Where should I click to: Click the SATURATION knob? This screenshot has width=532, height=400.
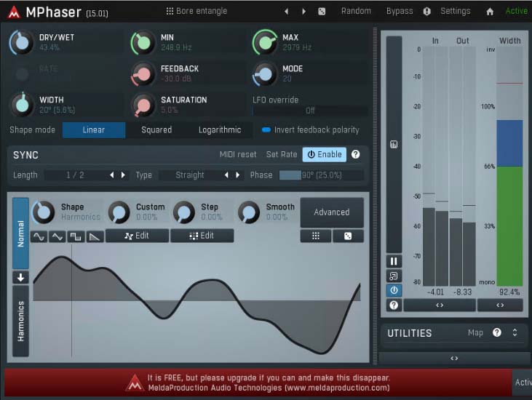(143, 105)
